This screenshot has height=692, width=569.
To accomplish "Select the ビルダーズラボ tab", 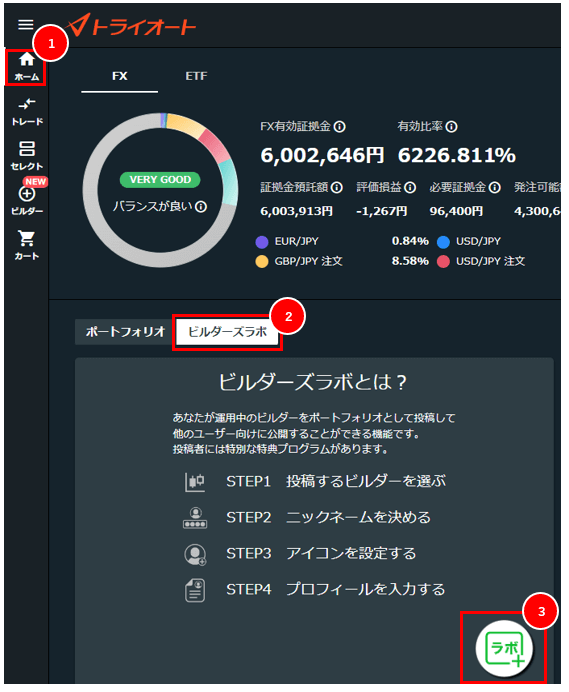I will tap(227, 331).
